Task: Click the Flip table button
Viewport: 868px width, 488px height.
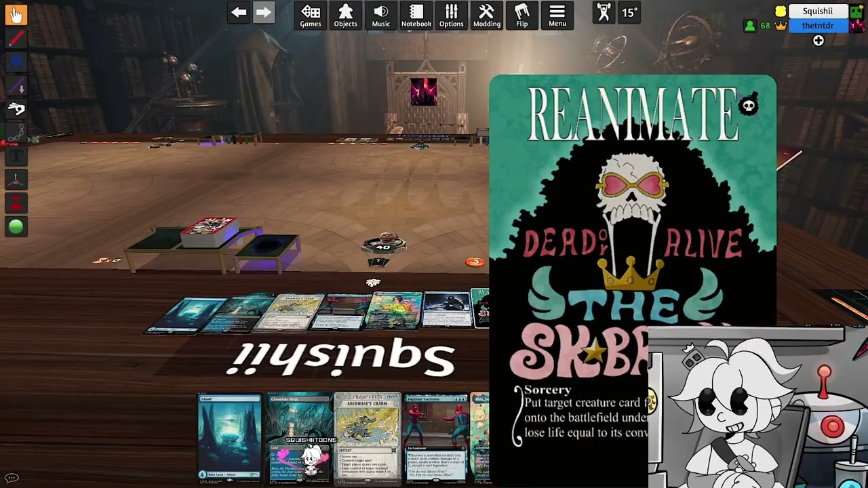Action: (521, 16)
